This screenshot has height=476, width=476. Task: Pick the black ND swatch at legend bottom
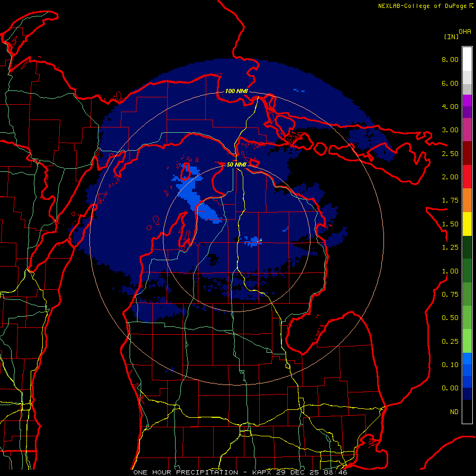pos(467,411)
